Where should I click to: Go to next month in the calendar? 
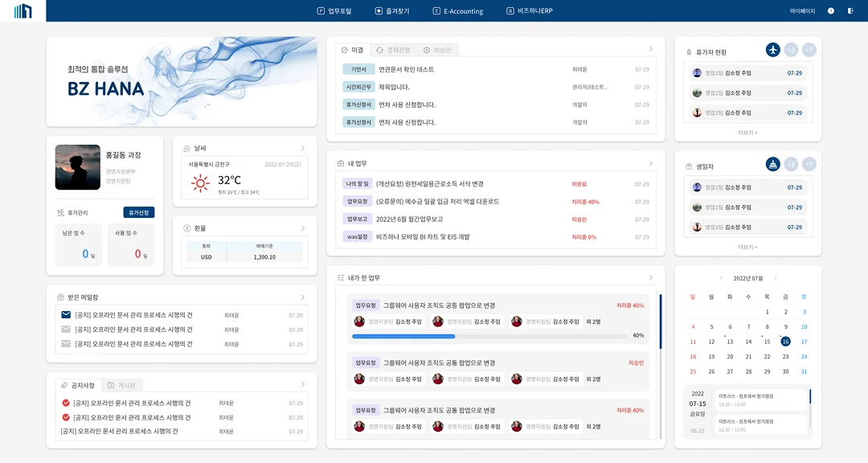pyautogui.click(x=776, y=278)
